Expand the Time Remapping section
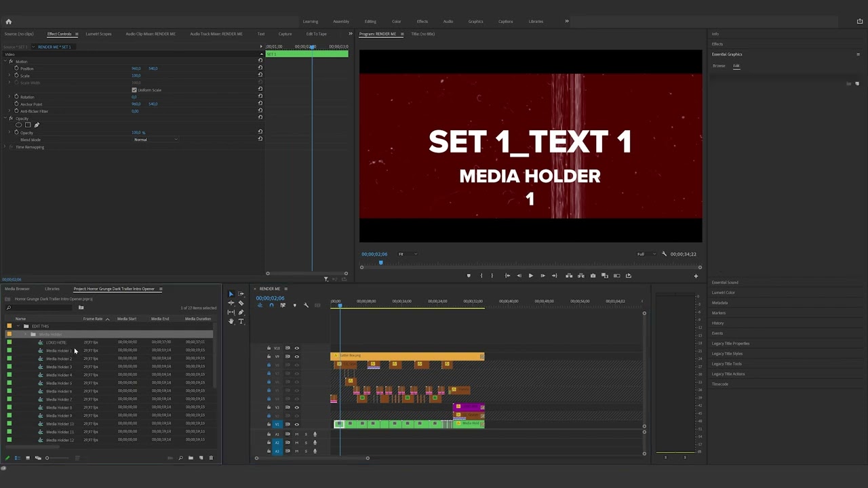This screenshot has height=488, width=868. pyautogui.click(x=6, y=147)
